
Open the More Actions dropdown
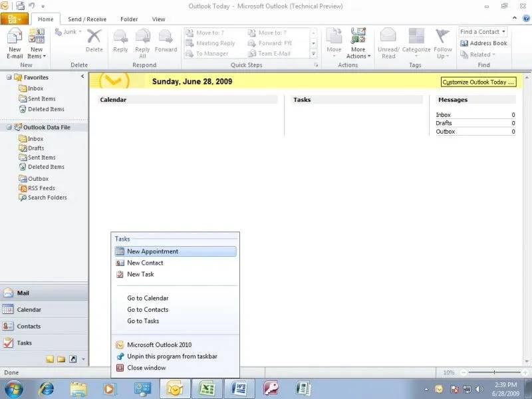(358, 56)
